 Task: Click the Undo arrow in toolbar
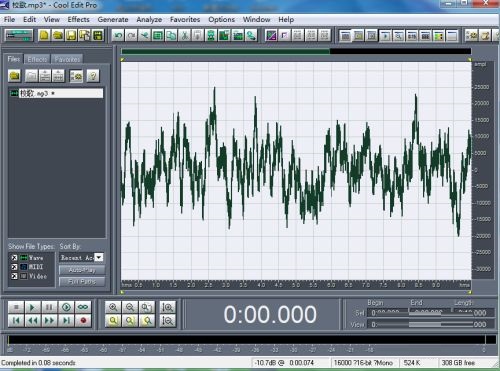(x=118, y=35)
